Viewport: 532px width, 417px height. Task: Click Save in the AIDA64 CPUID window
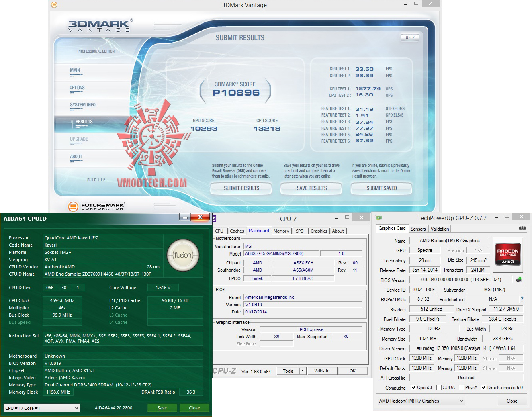(162, 408)
